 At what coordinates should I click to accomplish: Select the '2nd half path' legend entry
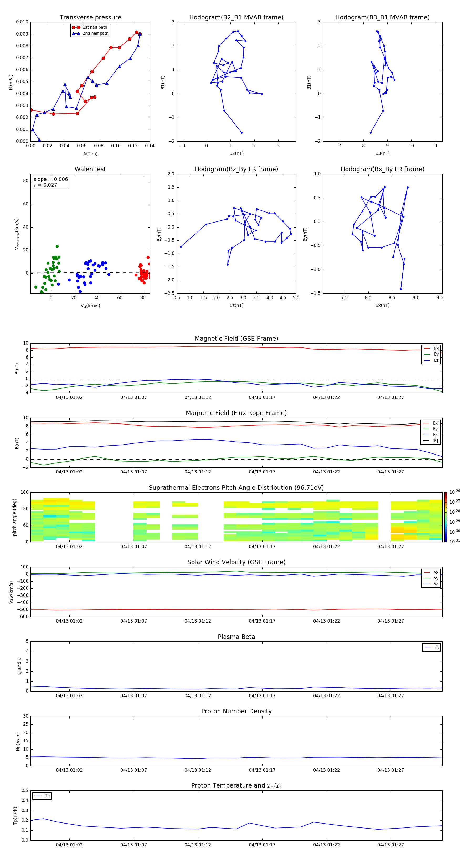(90, 33)
